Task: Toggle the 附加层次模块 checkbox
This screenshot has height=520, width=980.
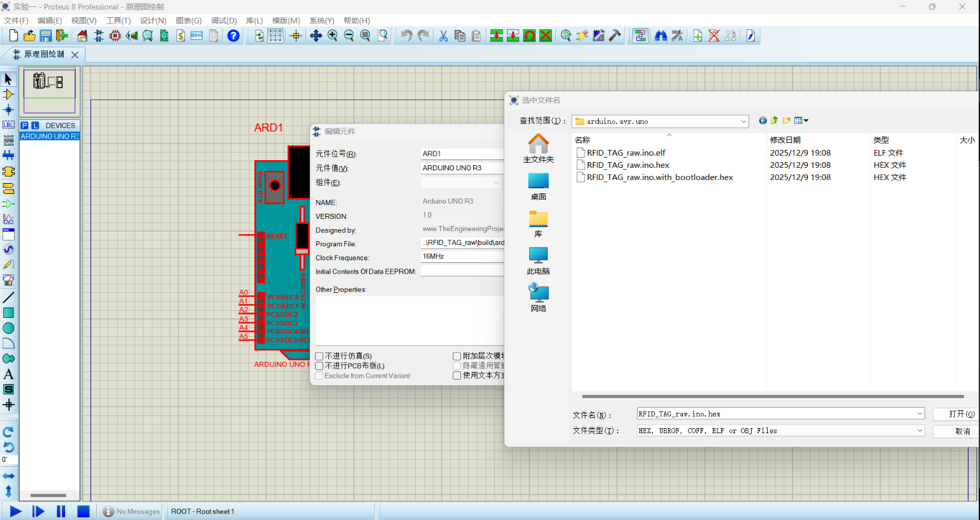Action: (x=457, y=356)
